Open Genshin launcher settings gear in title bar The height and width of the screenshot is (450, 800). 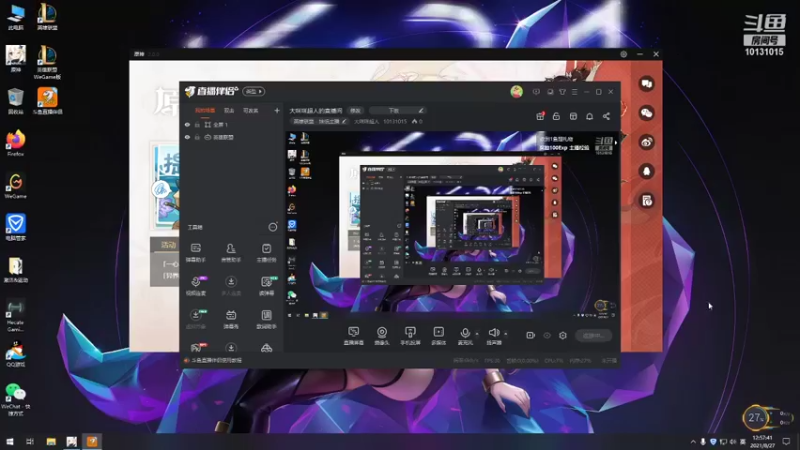pos(623,54)
